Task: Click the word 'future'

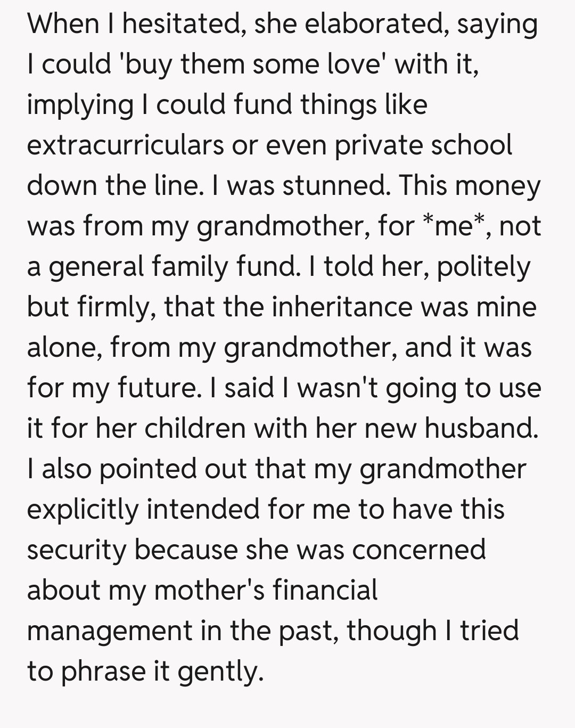Action: 155,388
